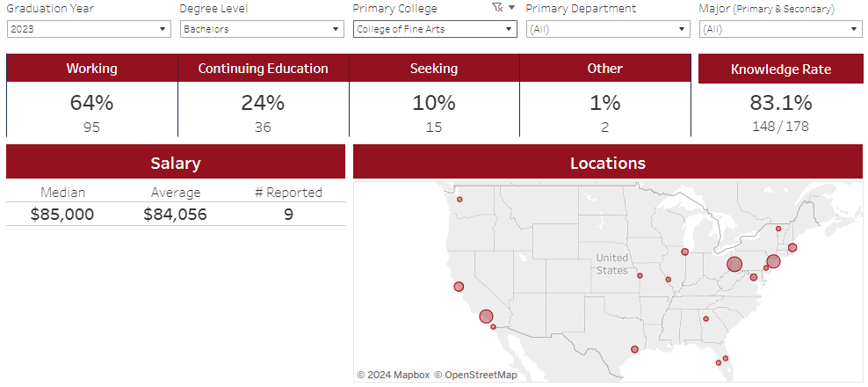The width and height of the screenshot is (868, 387).
Task: Open the OpenStreetMap attribution link
Action: click(475, 375)
